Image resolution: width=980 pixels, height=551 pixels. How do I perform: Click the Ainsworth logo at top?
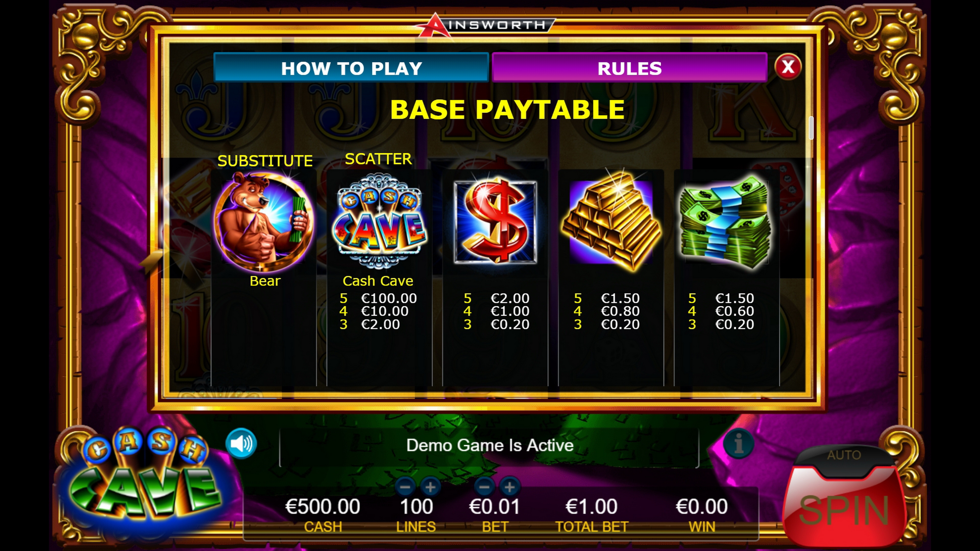click(x=485, y=25)
